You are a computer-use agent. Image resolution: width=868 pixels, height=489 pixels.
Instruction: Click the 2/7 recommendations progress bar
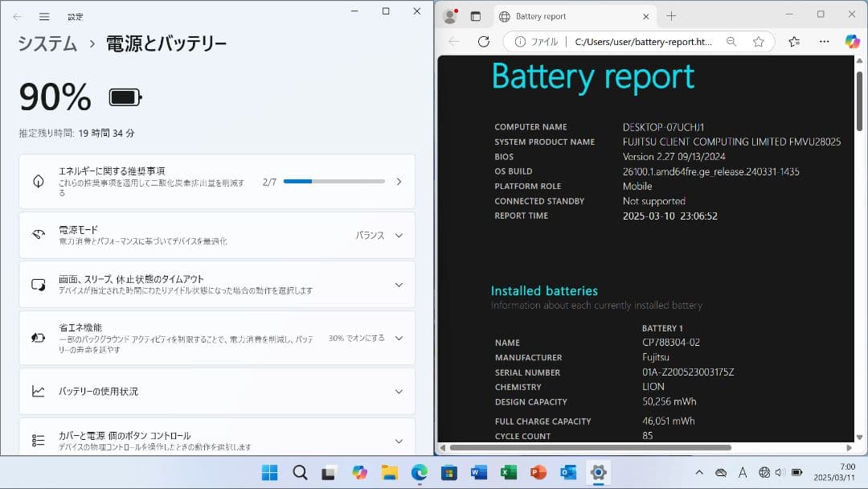coord(334,180)
